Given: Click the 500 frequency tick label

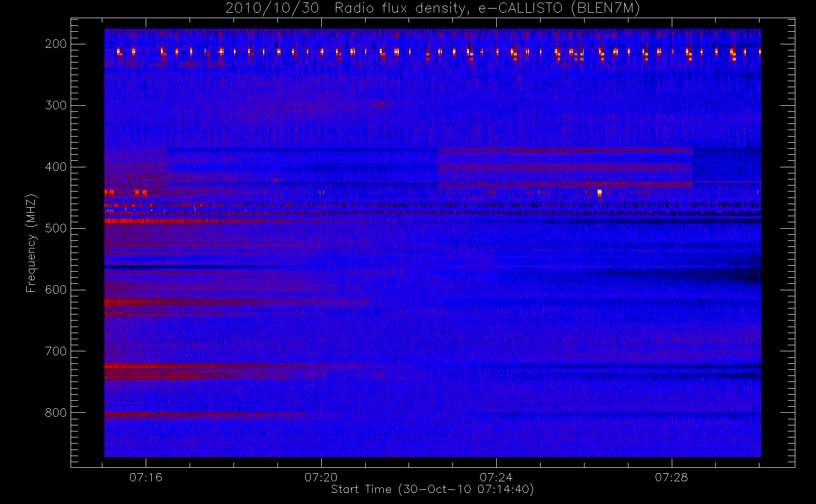Looking at the screenshot, I should tap(55, 228).
